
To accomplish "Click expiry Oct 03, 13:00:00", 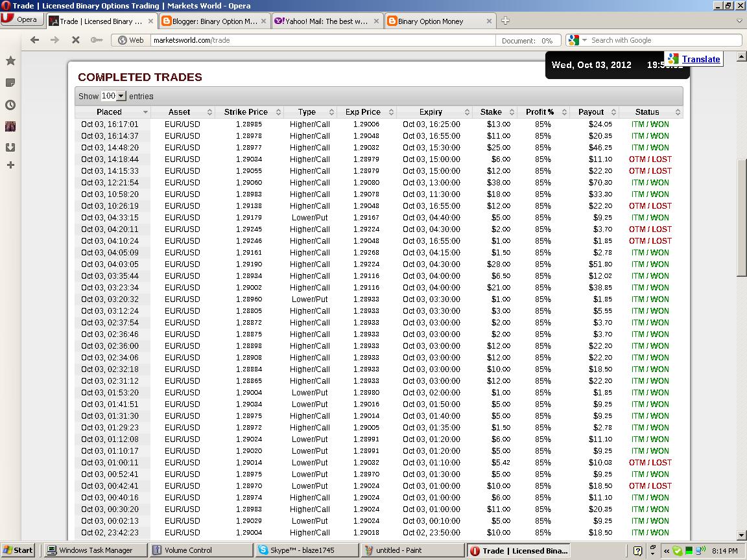I will (431, 182).
